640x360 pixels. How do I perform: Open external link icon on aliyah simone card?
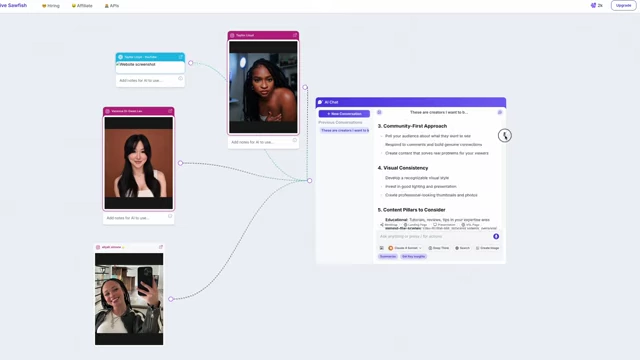coord(161,247)
